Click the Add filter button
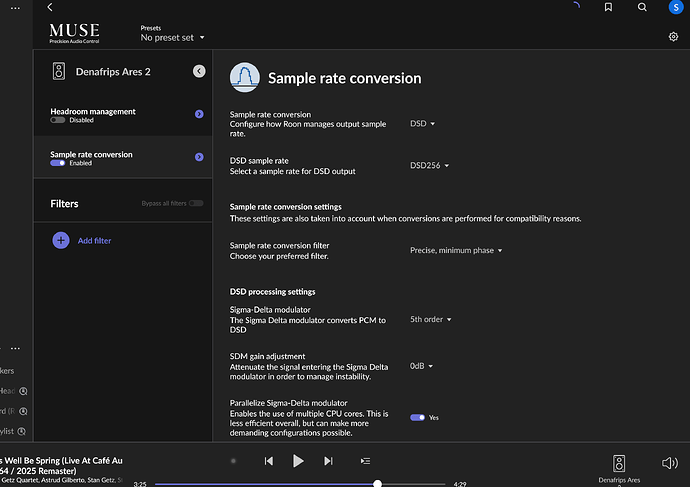 (x=82, y=241)
